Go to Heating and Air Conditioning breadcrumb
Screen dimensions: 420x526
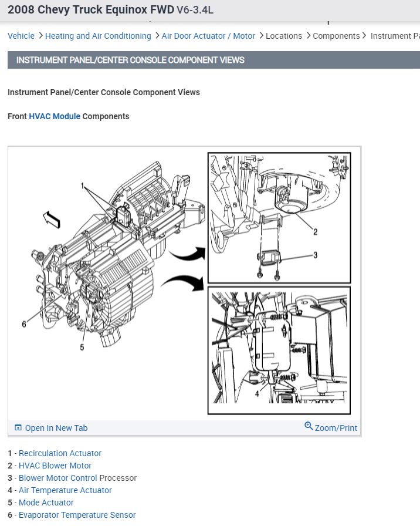pos(98,36)
